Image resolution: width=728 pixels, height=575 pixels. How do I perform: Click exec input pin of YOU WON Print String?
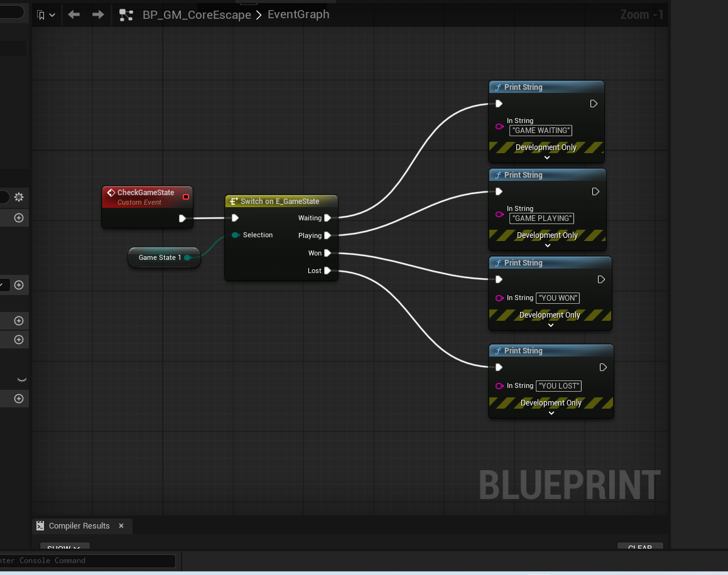coord(499,279)
